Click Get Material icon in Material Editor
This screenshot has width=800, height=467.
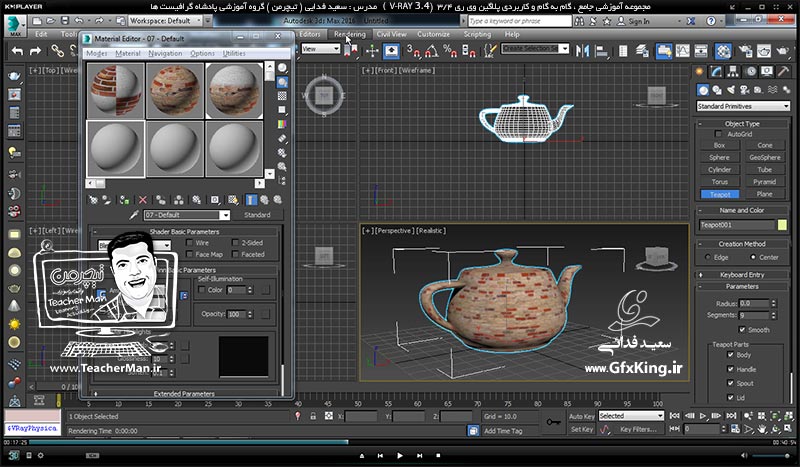click(x=93, y=200)
